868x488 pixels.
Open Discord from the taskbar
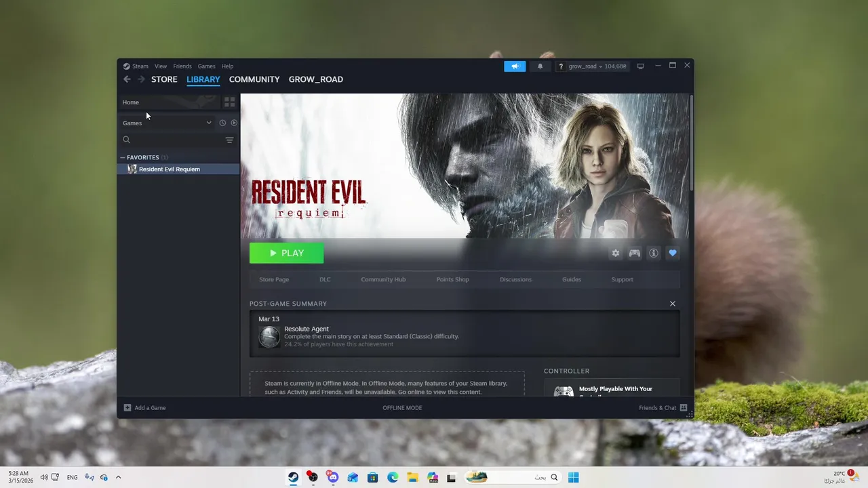332,477
